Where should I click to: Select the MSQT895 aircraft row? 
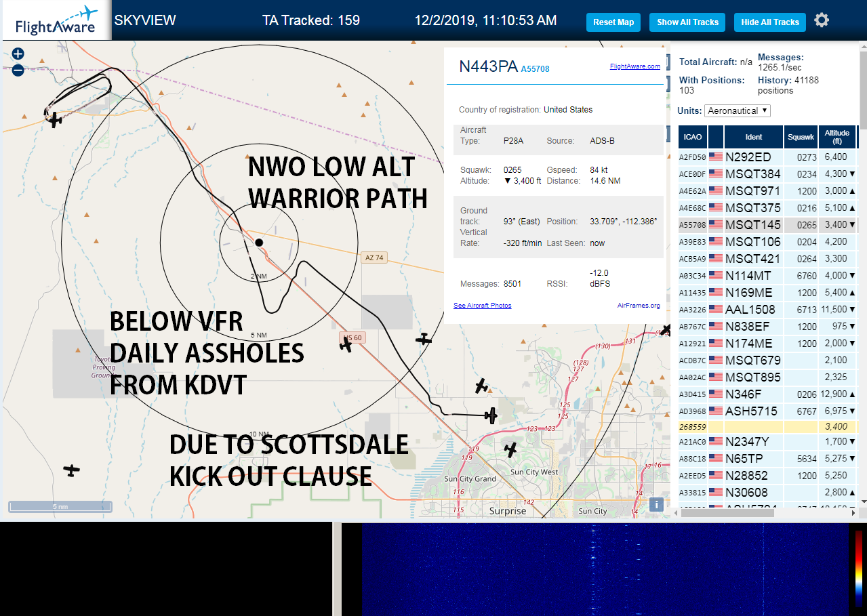(x=768, y=377)
